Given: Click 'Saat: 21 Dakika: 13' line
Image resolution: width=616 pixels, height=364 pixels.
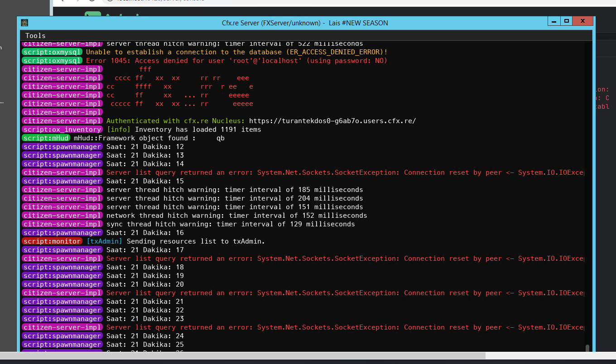Looking at the screenshot, I should pos(145,155).
